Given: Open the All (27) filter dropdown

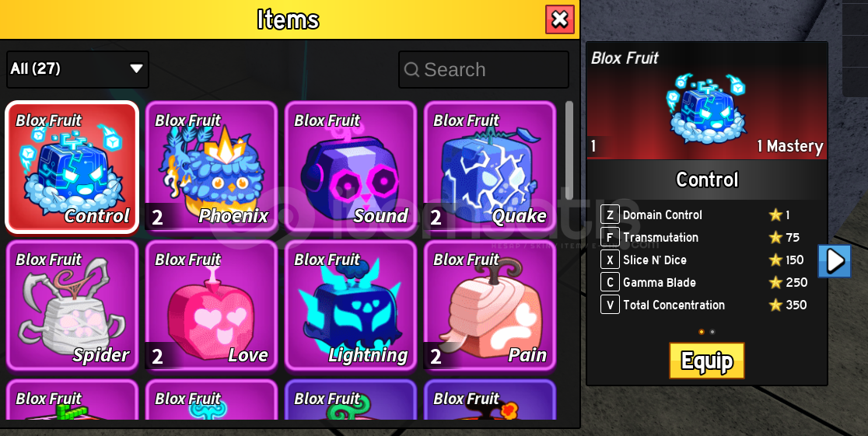Looking at the screenshot, I should 78,69.
